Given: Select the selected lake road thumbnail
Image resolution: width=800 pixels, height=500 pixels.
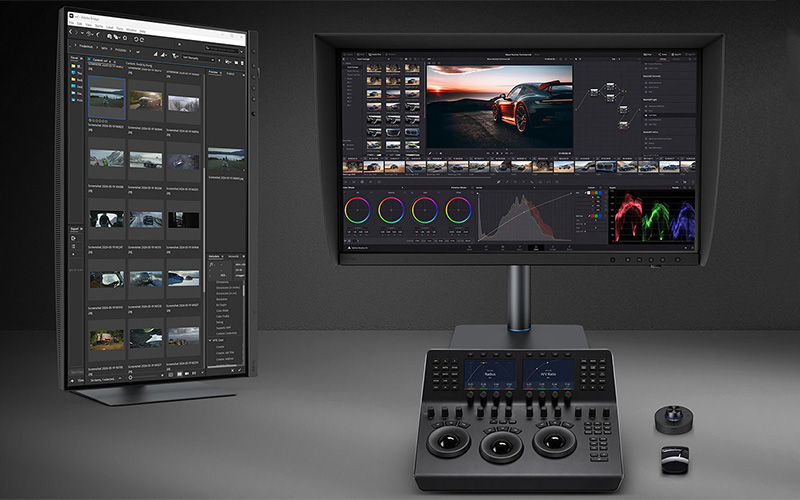Looking at the screenshot, I should (107, 98).
